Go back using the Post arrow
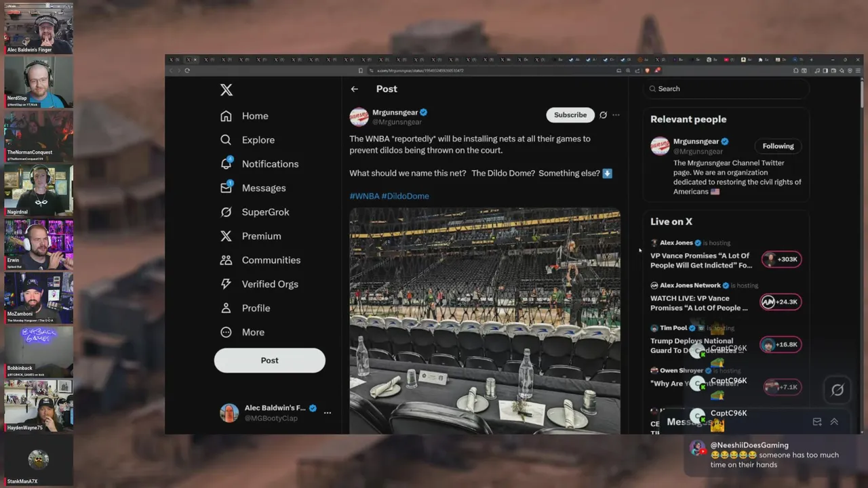868x488 pixels. pyautogui.click(x=355, y=89)
